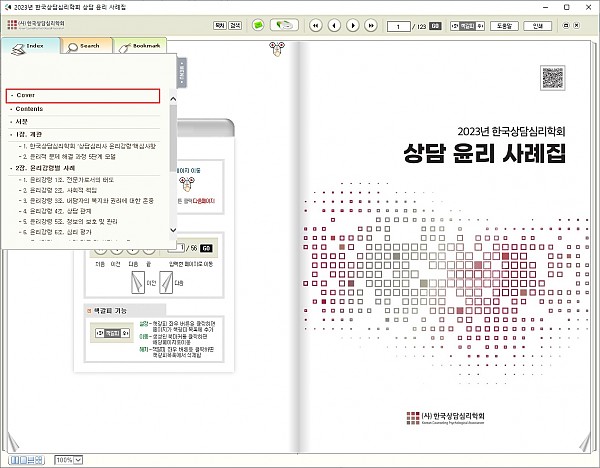The width and height of the screenshot is (600, 468).
Task: Open 윤리강령 5조. 정보의 보호 및 관리
Action: [68, 221]
